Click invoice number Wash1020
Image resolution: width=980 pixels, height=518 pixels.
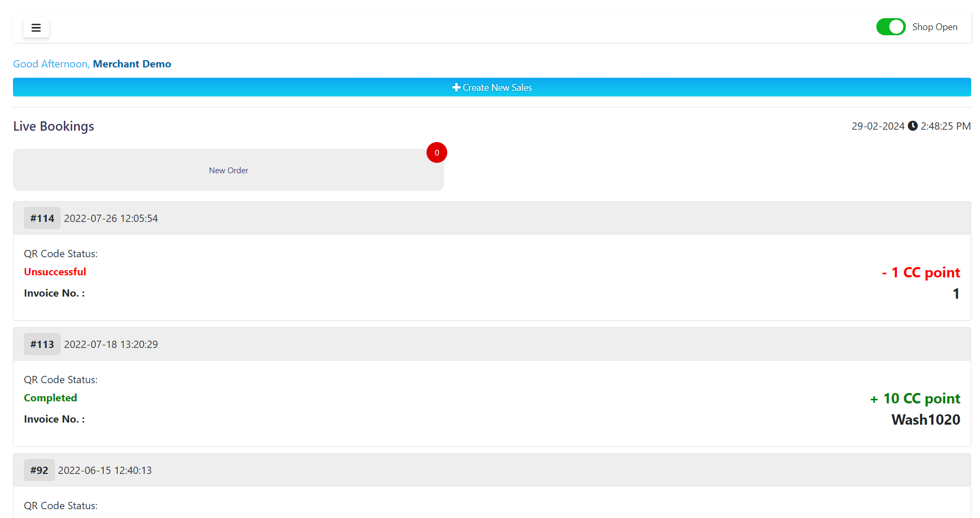point(925,419)
